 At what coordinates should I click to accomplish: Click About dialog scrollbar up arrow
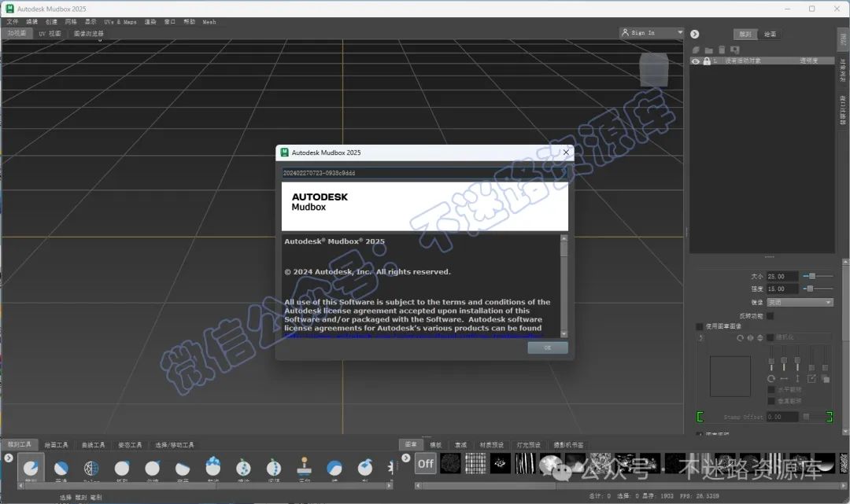[564, 238]
